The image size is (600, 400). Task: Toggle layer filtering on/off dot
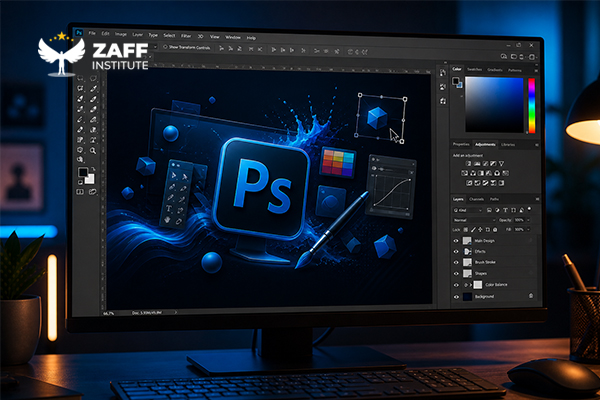[x=530, y=209]
